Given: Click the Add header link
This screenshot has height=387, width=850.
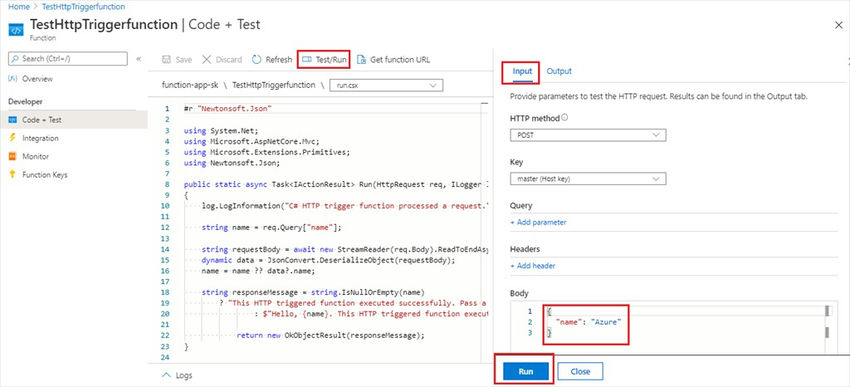Looking at the screenshot, I should point(532,266).
